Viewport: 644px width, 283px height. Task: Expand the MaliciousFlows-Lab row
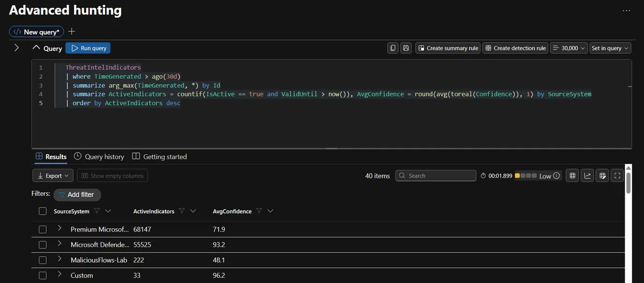(60, 259)
